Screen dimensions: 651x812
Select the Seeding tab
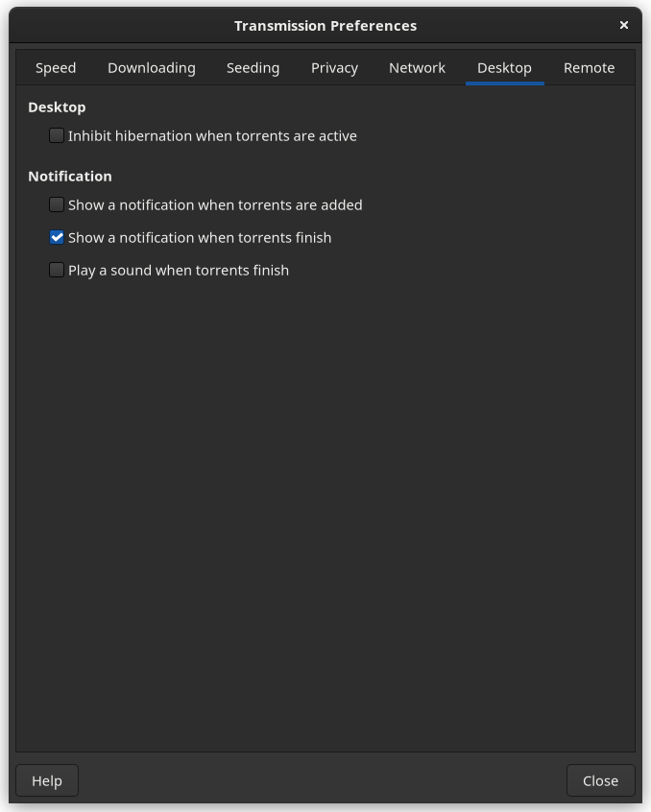pyautogui.click(x=253, y=67)
